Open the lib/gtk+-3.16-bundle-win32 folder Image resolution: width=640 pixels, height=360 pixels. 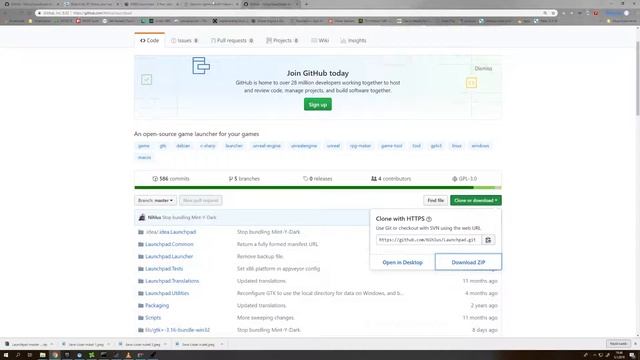coord(178,330)
